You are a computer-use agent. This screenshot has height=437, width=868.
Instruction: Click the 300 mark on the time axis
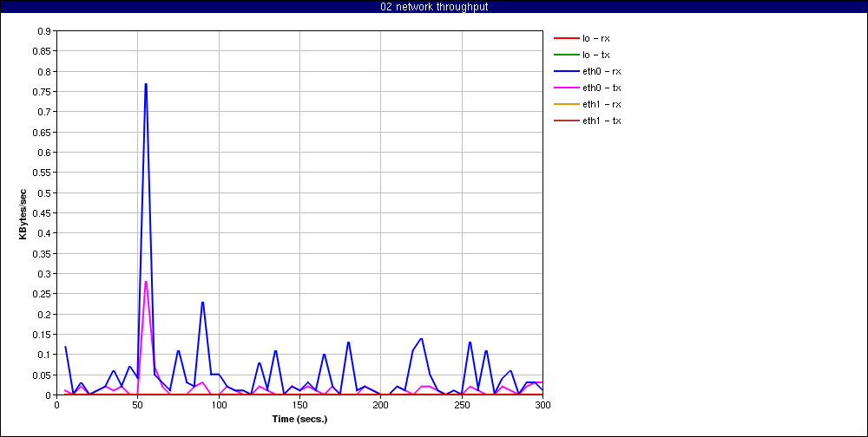[542, 404]
